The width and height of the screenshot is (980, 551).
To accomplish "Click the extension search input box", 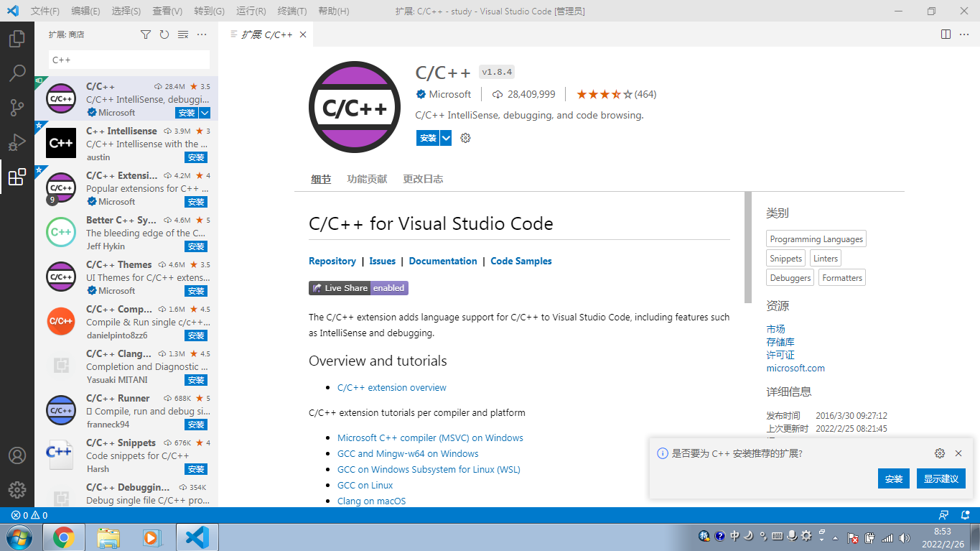I will (128, 59).
